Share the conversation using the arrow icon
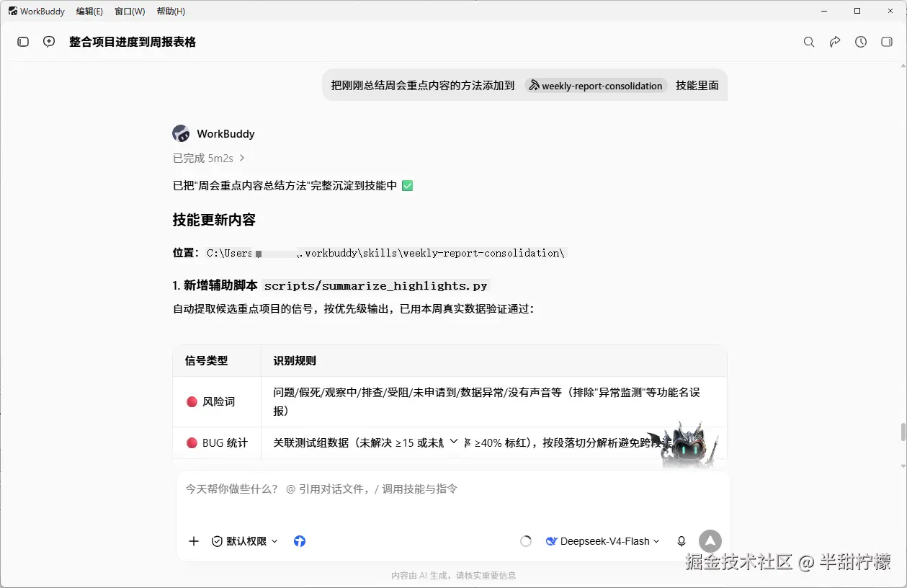Image resolution: width=907 pixels, height=588 pixels. click(x=835, y=42)
